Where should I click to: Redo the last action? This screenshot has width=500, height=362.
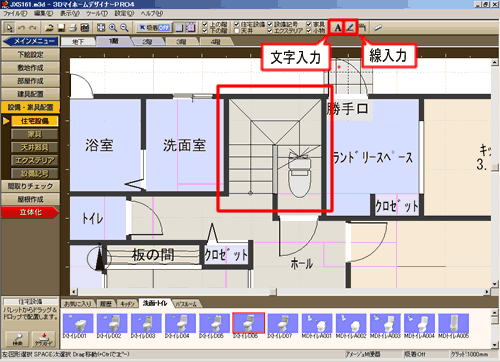tap(33, 28)
